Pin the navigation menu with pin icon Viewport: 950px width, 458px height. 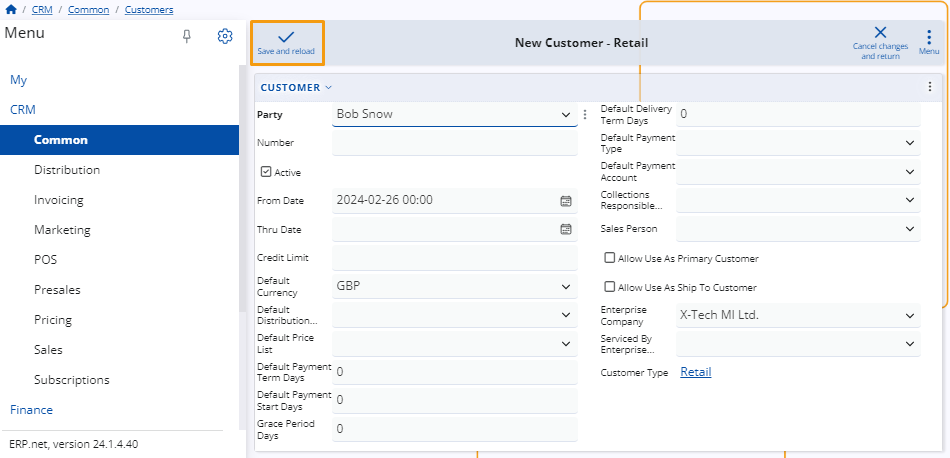click(x=187, y=36)
